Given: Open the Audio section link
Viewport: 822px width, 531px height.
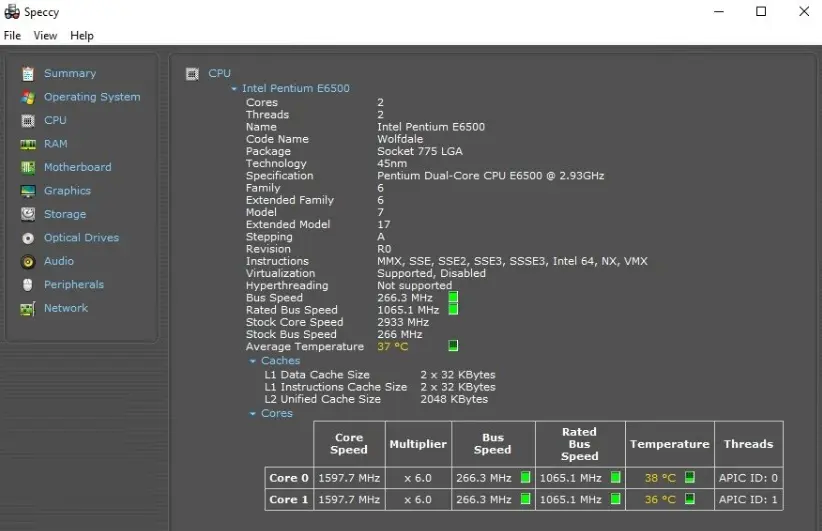Looking at the screenshot, I should click(59, 261).
